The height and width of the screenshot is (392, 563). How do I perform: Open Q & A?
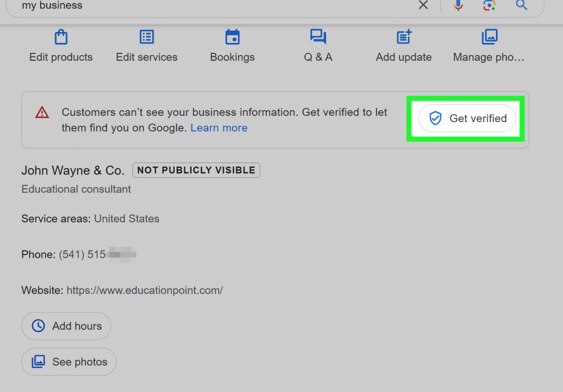(318, 46)
